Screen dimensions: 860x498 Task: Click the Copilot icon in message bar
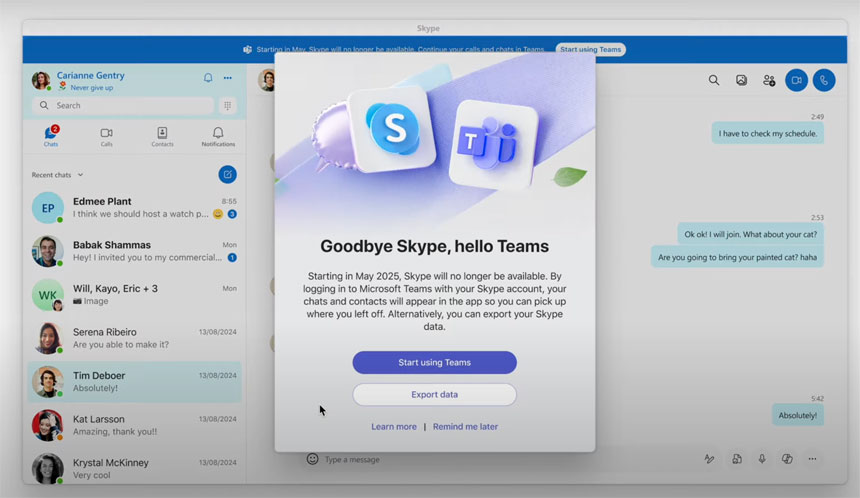point(787,459)
